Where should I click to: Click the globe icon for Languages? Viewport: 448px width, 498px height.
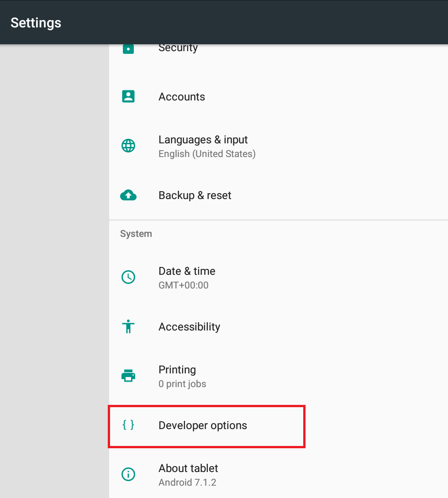[x=128, y=146]
